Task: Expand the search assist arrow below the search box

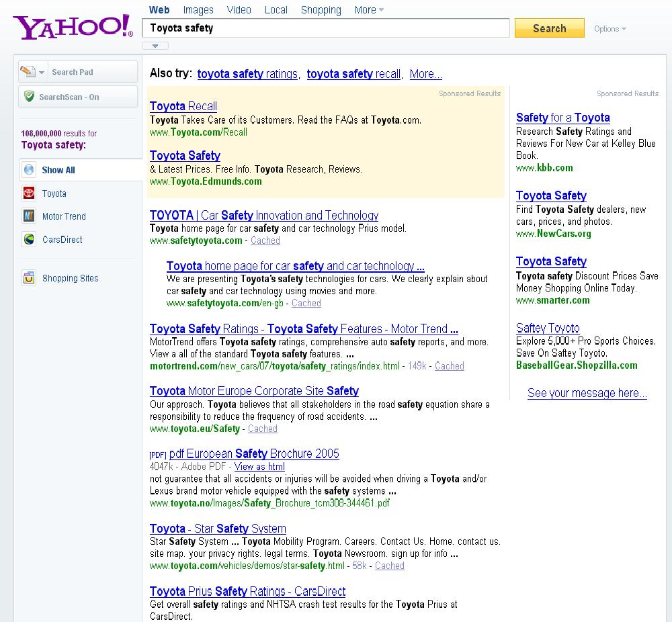Action: [x=155, y=46]
